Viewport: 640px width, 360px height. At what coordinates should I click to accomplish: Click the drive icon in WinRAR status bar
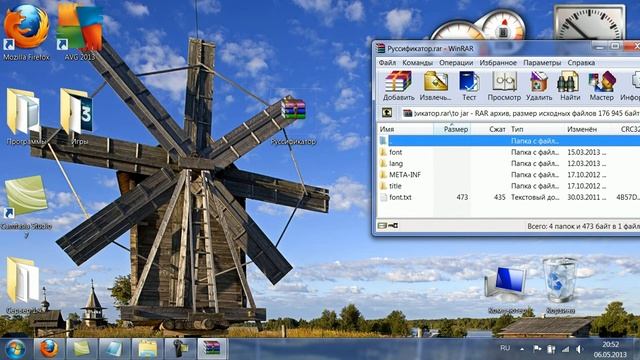tap(382, 226)
